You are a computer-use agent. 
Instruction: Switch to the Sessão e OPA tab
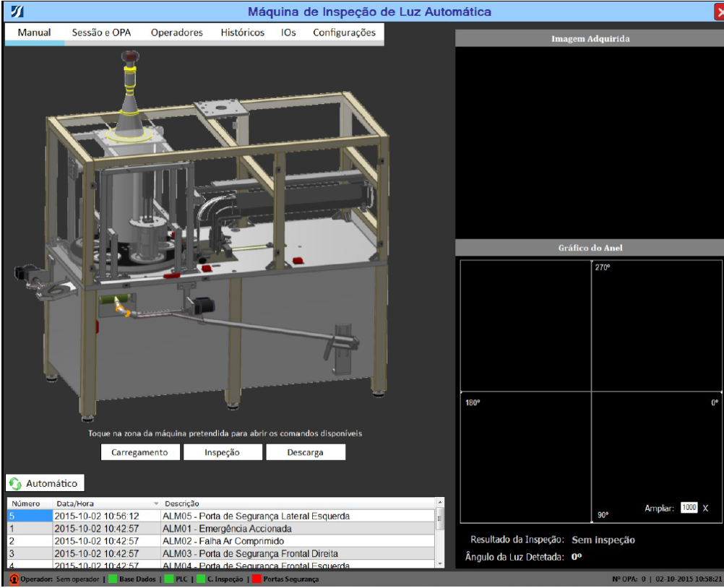(100, 33)
